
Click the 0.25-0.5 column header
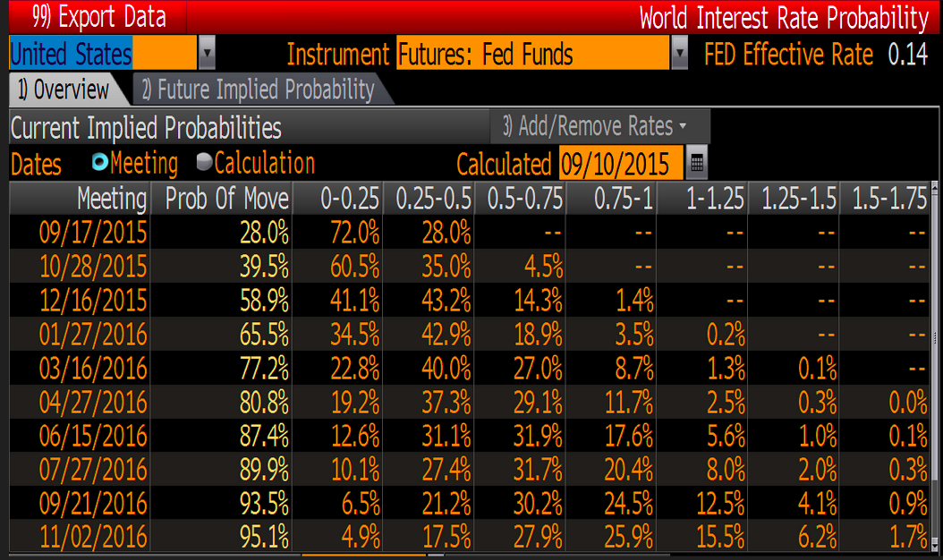(x=429, y=199)
